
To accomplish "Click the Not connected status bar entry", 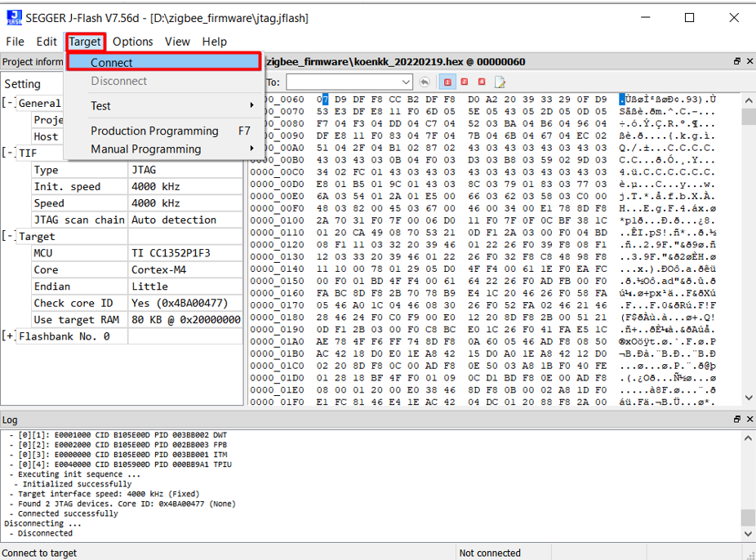I will [490, 553].
